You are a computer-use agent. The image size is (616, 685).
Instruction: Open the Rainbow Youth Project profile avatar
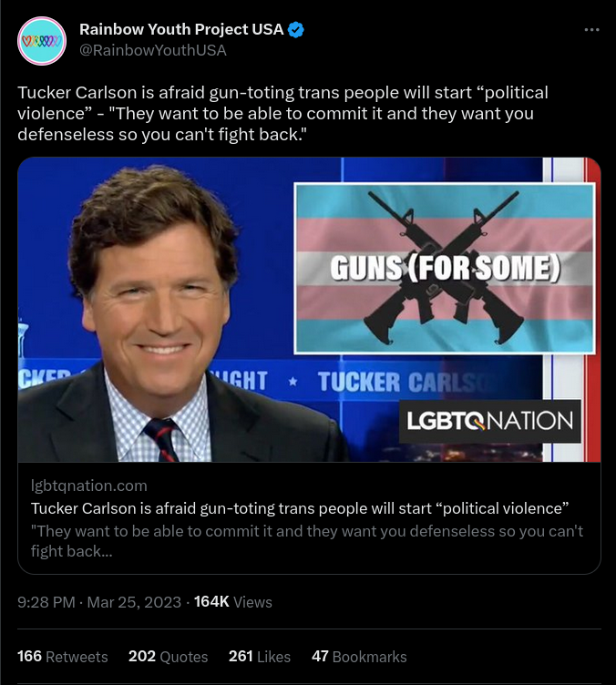42,41
